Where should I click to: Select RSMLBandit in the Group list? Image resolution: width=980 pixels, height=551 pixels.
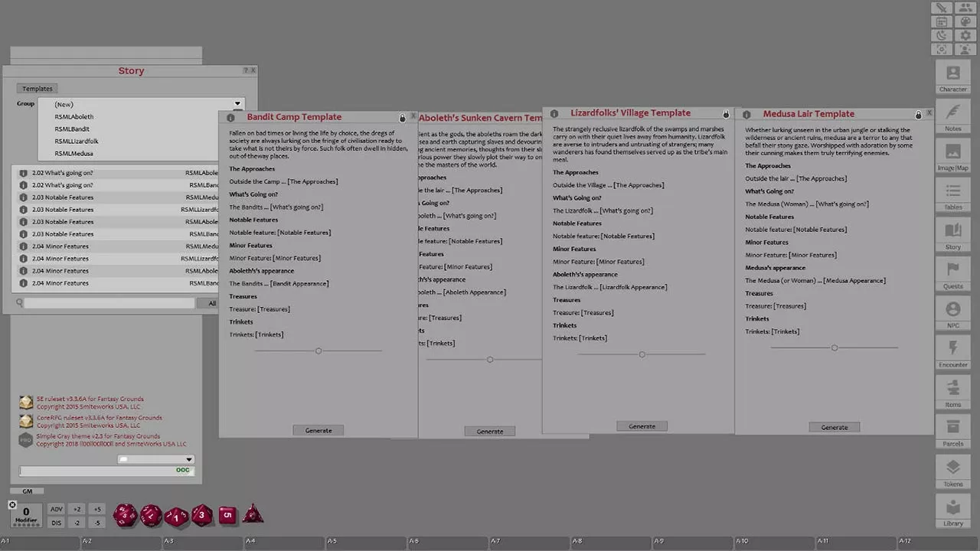coord(72,129)
